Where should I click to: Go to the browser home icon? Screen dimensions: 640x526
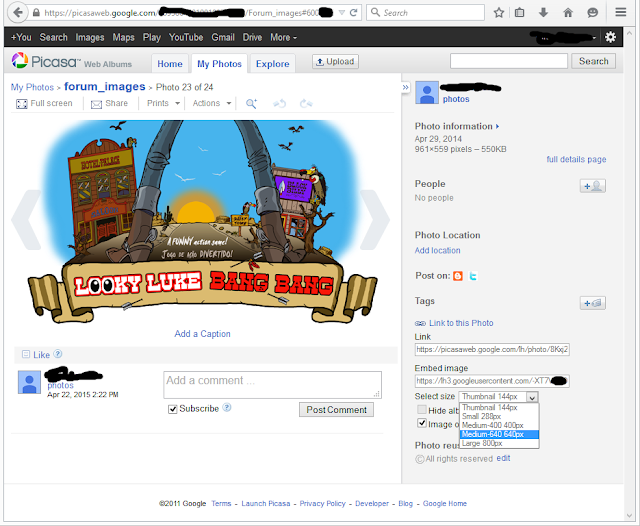tap(568, 13)
